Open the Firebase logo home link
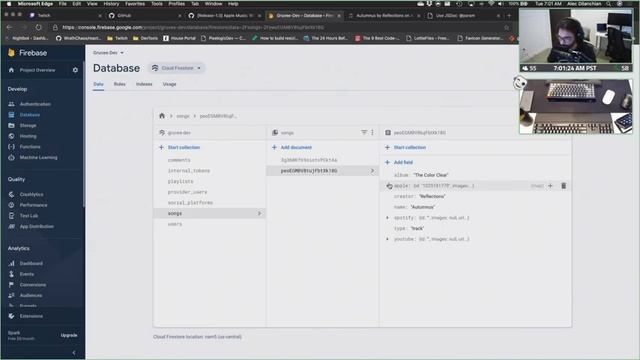 pos(27,53)
